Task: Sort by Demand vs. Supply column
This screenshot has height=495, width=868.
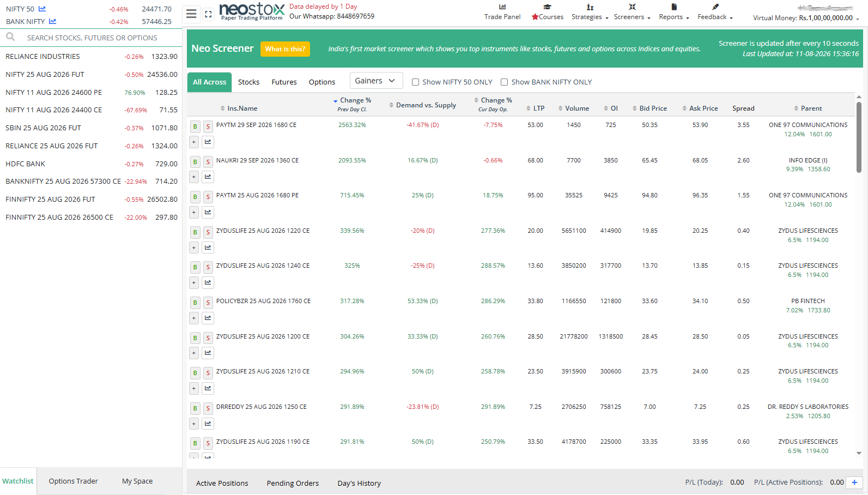Action: point(422,105)
